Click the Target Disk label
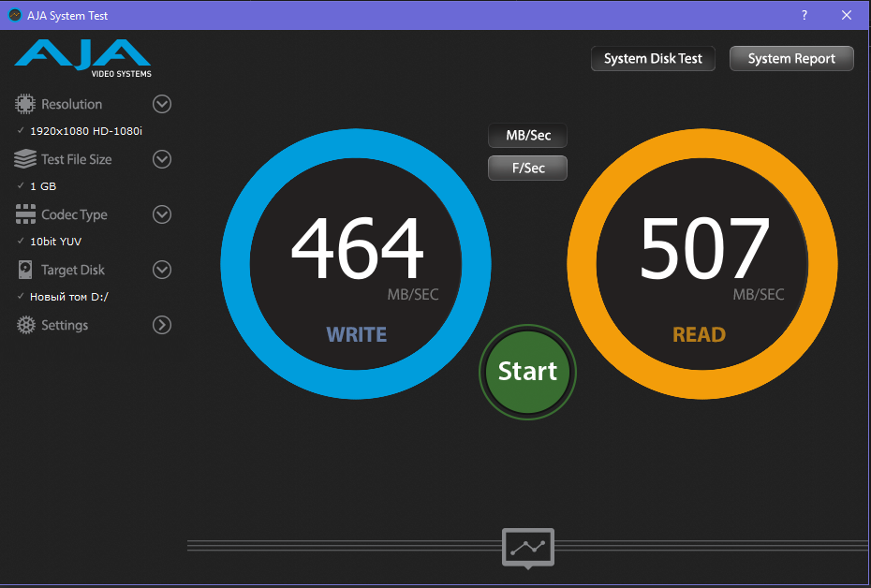The height and width of the screenshot is (588, 871). (x=73, y=270)
